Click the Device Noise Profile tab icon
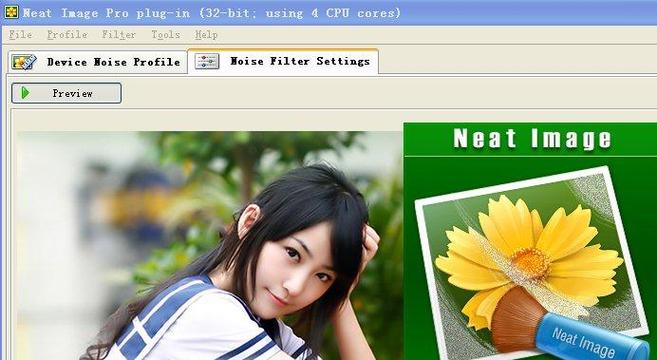The width and height of the screenshot is (657, 360). click(24, 62)
